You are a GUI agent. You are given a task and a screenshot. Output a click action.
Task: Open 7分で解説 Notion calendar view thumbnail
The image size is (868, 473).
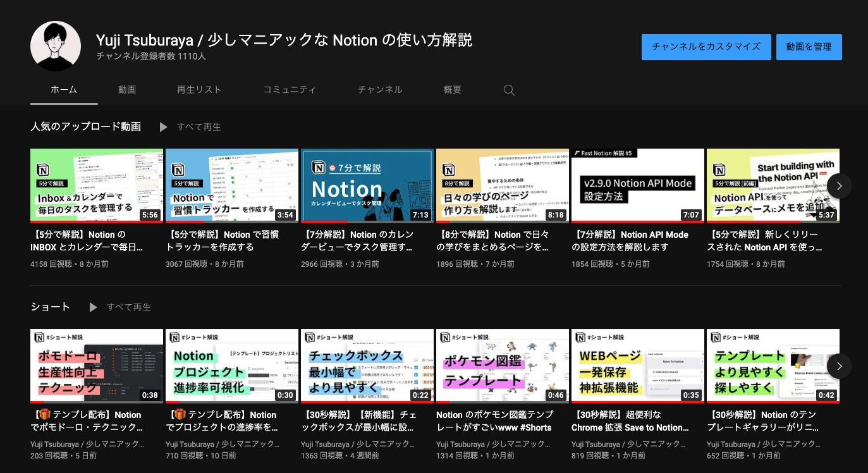tap(367, 186)
